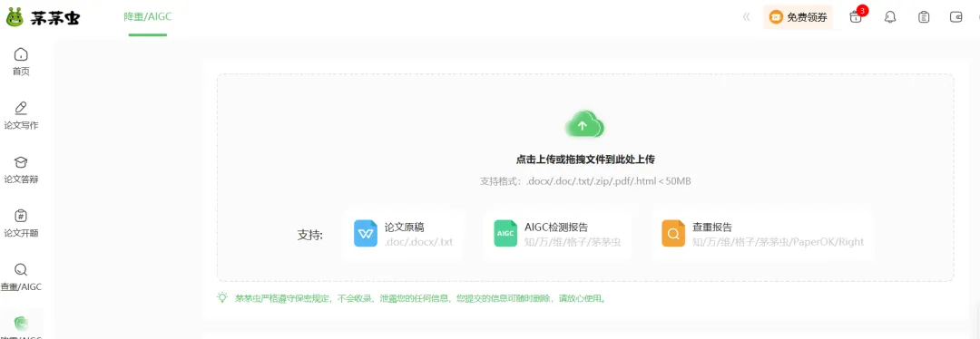The width and height of the screenshot is (980, 339).
Task: Click the green AIGC report file icon
Action: tap(505, 234)
